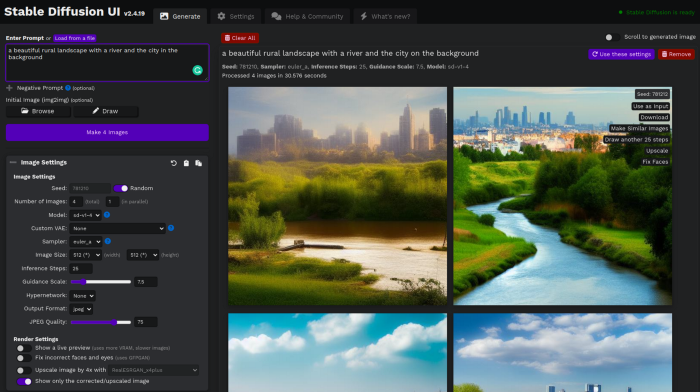This screenshot has width=700, height=392.
Task: Click the Negative Prompt help icon
Action: pyautogui.click(x=68, y=88)
